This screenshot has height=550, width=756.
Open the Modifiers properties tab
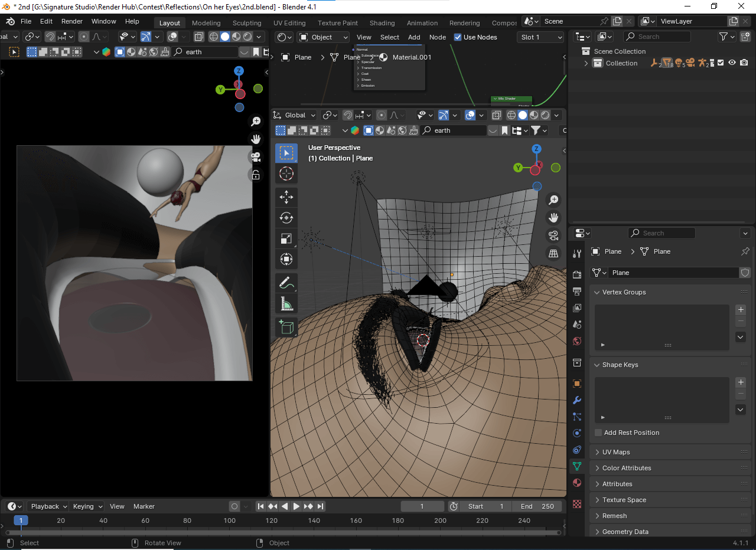[x=577, y=400]
